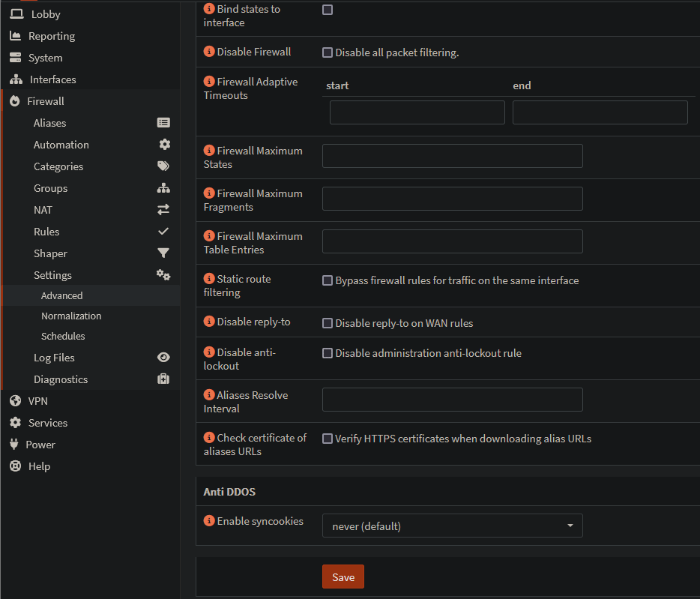This screenshot has width=700, height=599.
Task: Expand the VPN menu section
Action: (37, 401)
